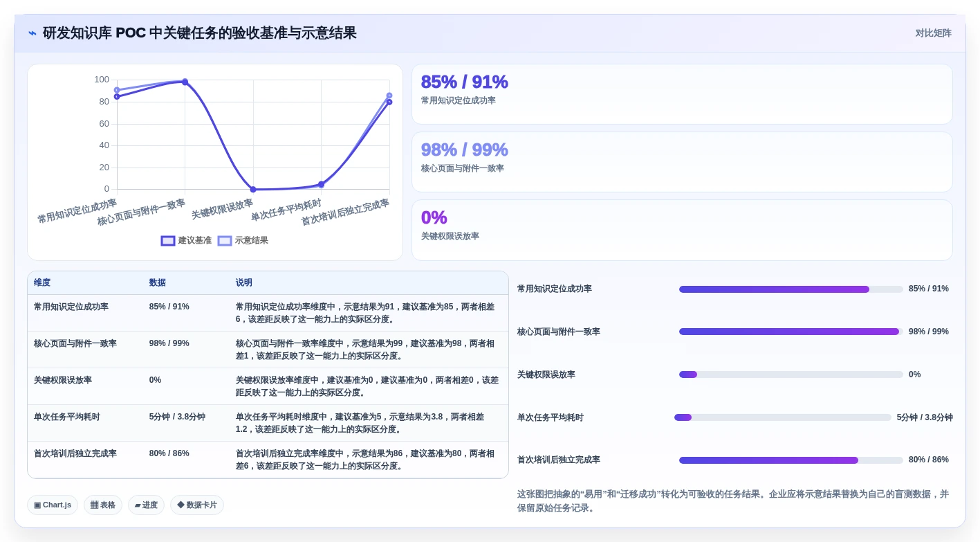Click the 98% / 99% progress label
The image size is (980, 542).
(929, 332)
